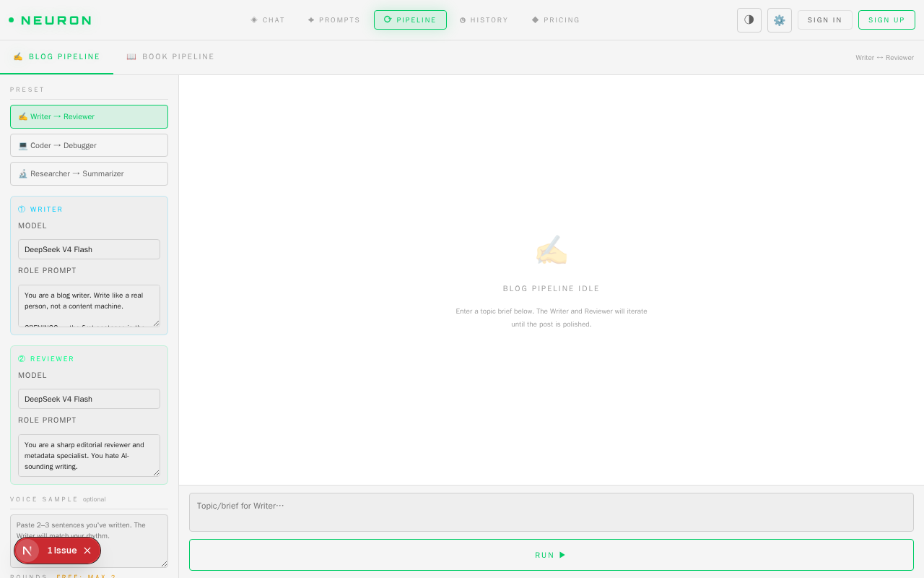Open the Reviewer model dropdown

(x=89, y=399)
